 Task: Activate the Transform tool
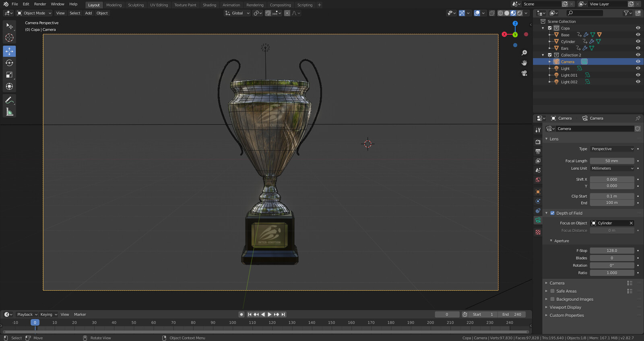tap(9, 86)
